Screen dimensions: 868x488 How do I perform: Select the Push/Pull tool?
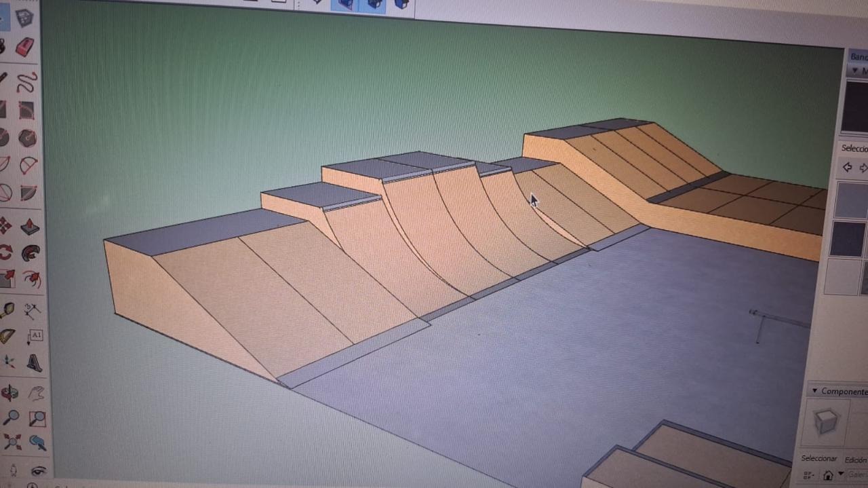pos(29,226)
